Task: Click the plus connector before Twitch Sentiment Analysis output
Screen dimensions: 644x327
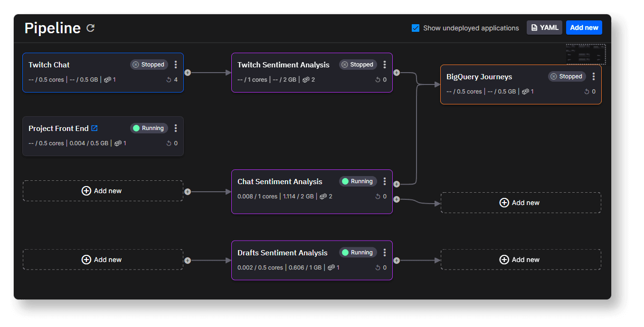Action: coord(397,72)
